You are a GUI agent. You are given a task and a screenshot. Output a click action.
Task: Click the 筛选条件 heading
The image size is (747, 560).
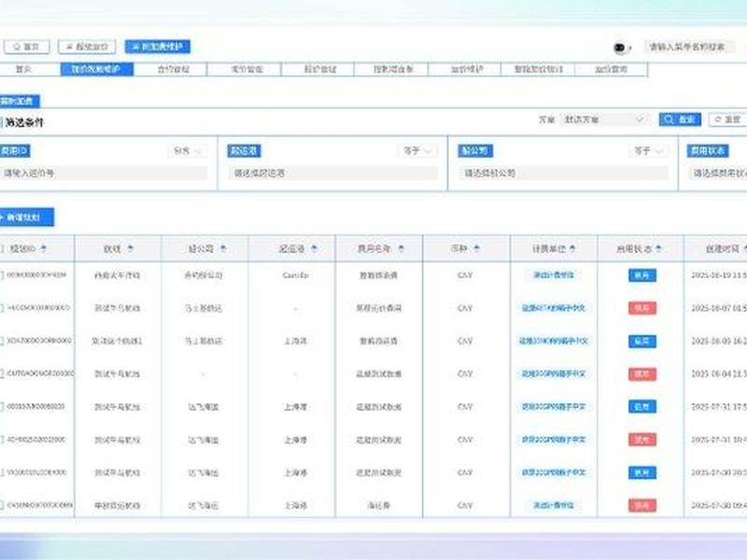(24, 122)
